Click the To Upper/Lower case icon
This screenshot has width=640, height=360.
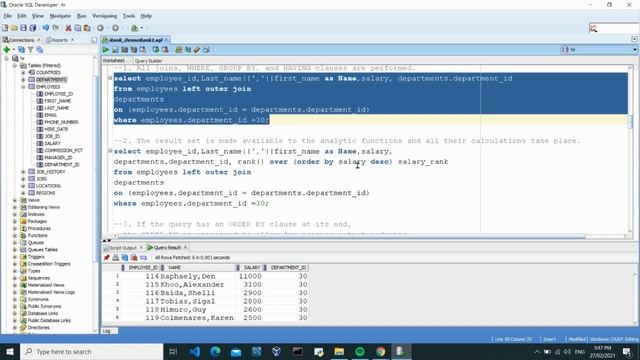188,50
